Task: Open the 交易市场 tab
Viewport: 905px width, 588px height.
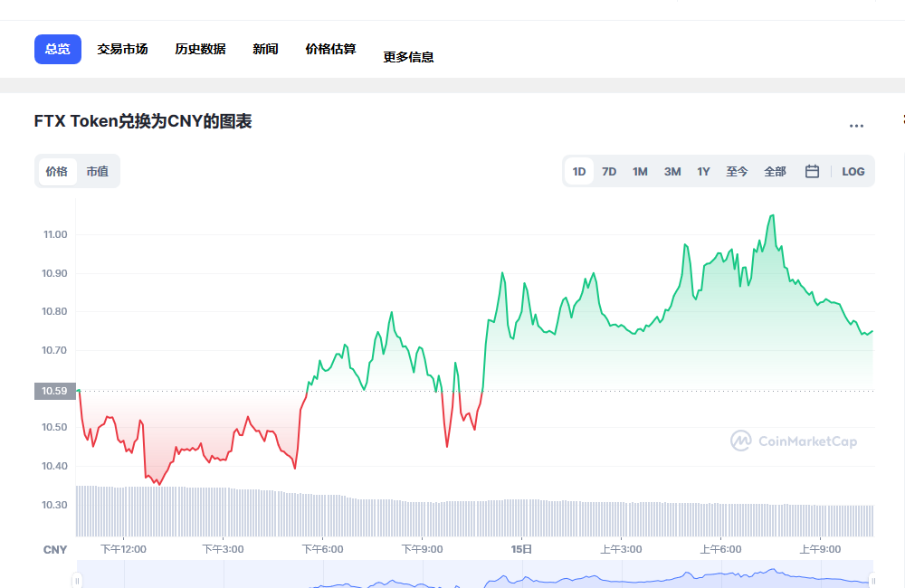Action: pos(122,49)
